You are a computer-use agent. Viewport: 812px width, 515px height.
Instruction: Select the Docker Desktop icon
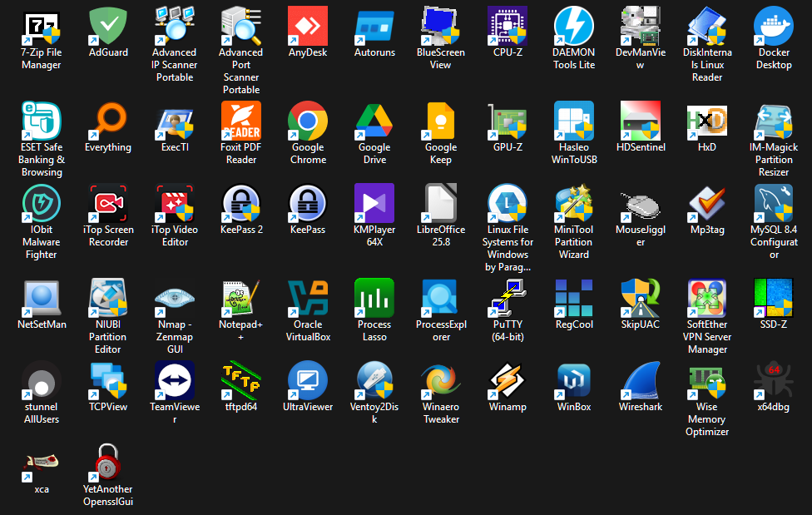pyautogui.click(x=774, y=27)
